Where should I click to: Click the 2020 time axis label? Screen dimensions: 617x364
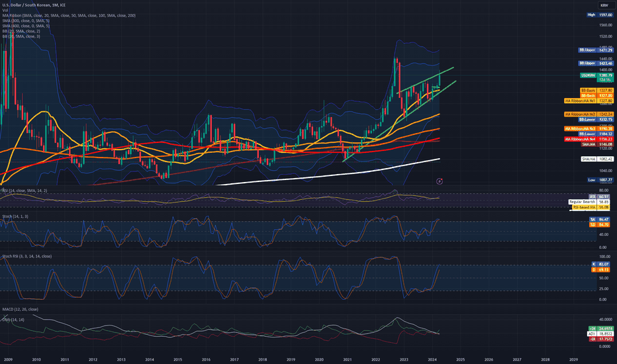point(319,359)
